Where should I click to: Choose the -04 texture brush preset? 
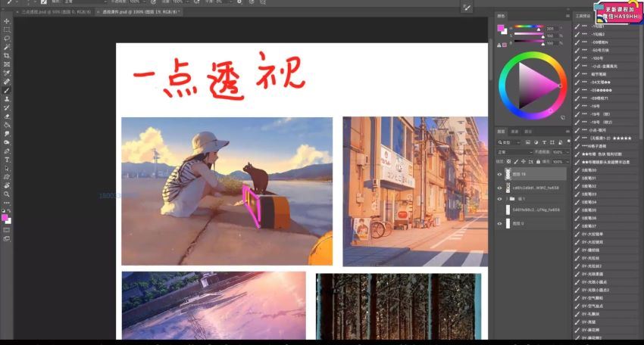pyautogui.click(x=607, y=82)
